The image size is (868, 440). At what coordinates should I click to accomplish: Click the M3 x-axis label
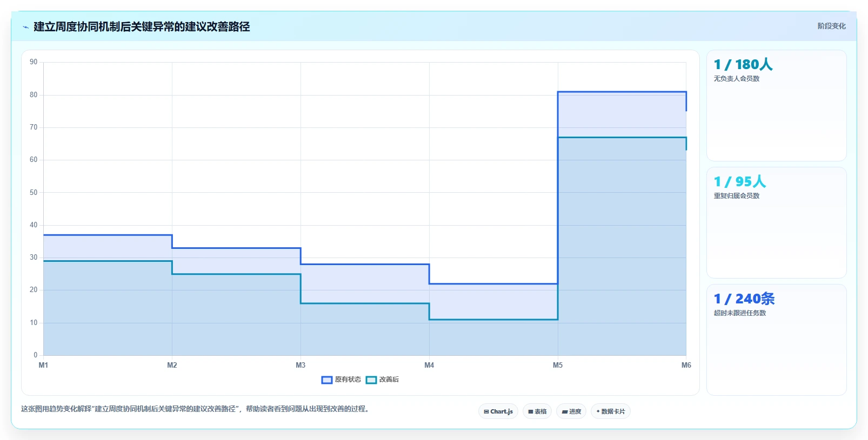(301, 365)
